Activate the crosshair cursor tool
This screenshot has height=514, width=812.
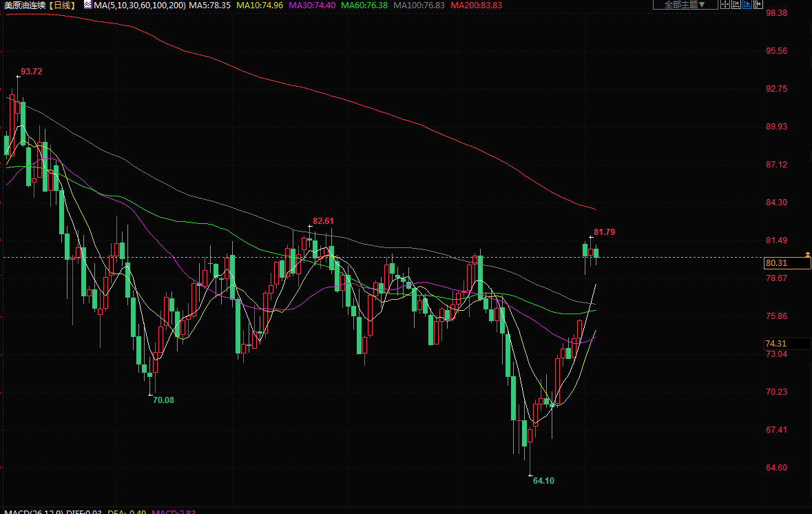pyautogui.click(x=724, y=5)
